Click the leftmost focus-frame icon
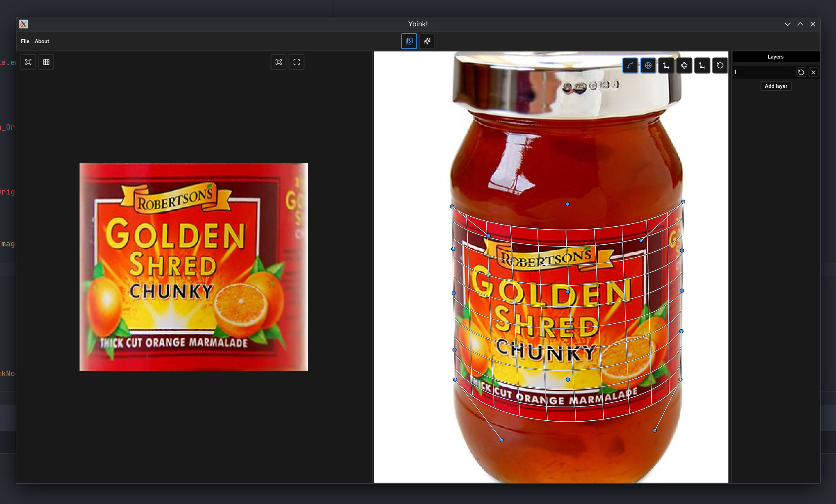This screenshot has width=836, height=504. coord(28,62)
